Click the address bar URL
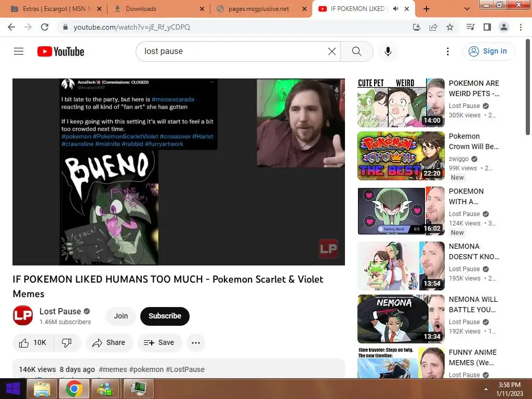This screenshot has width=532, height=399. pyautogui.click(x=131, y=27)
